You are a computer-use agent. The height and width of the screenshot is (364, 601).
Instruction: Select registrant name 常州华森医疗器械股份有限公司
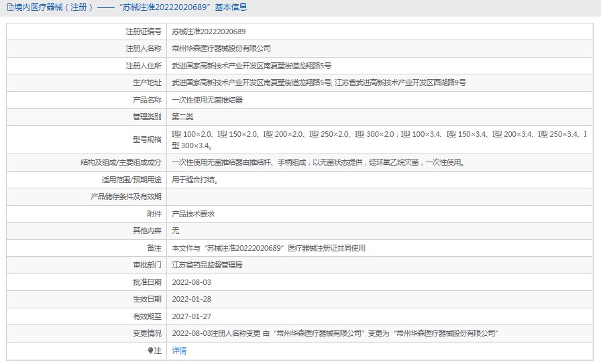tap(221, 49)
